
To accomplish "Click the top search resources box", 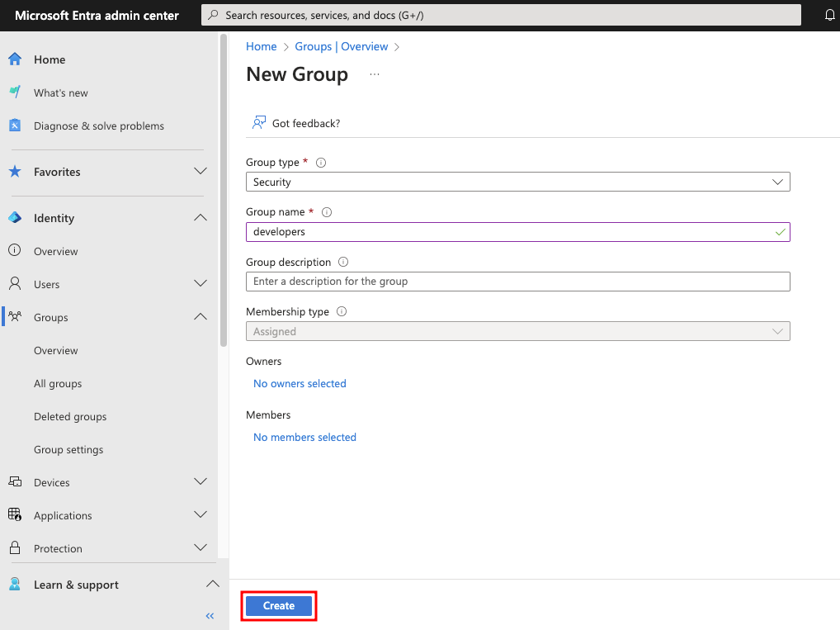I will pyautogui.click(x=501, y=15).
